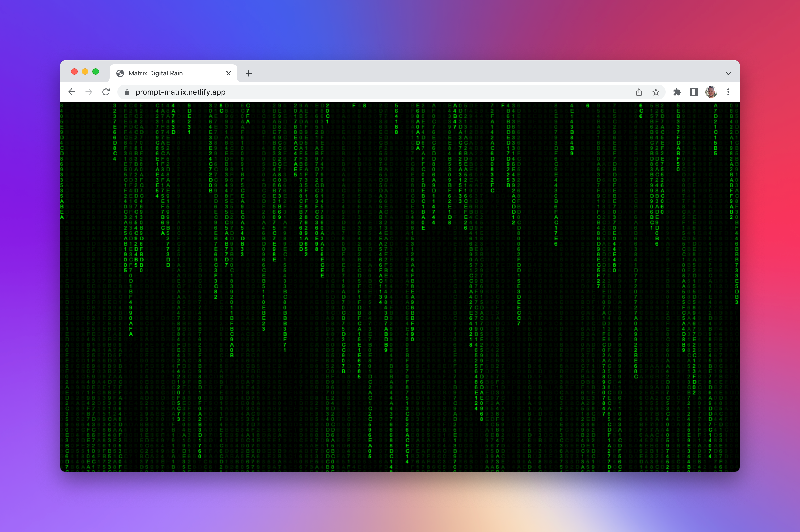Open the Extensions puzzle icon

pyautogui.click(x=677, y=92)
